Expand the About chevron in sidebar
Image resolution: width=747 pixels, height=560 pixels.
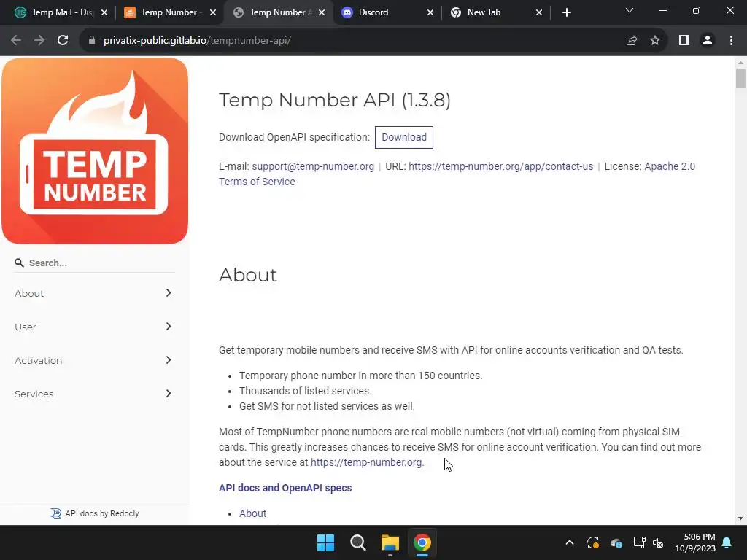tap(169, 293)
